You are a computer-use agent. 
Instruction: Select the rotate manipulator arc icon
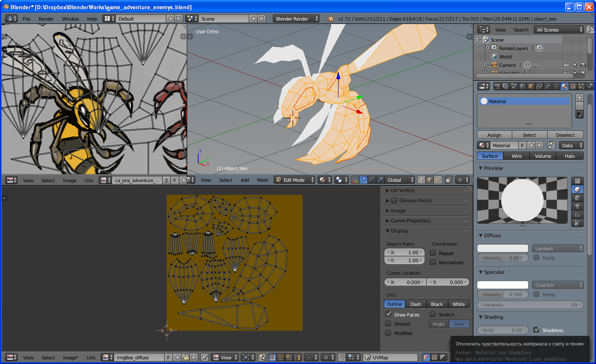tap(372, 180)
